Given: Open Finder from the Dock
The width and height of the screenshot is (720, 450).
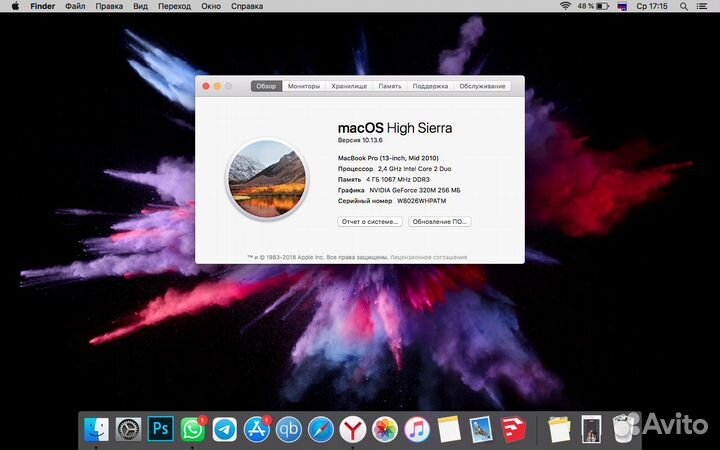Looking at the screenshot, I should tap(96, 429).
